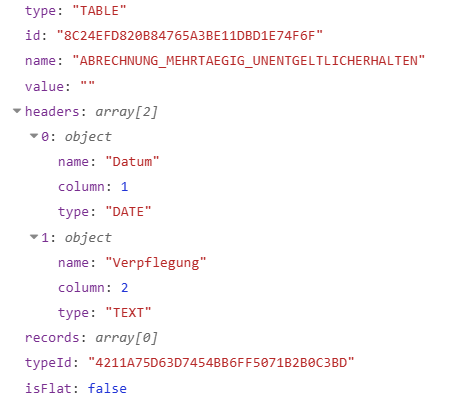Select the ABRECHNUNG_MEHRTAEGIG_UNENTGELTLICHERHALTEN name value
Screen dimensions: 450x399
click(249, 61)
